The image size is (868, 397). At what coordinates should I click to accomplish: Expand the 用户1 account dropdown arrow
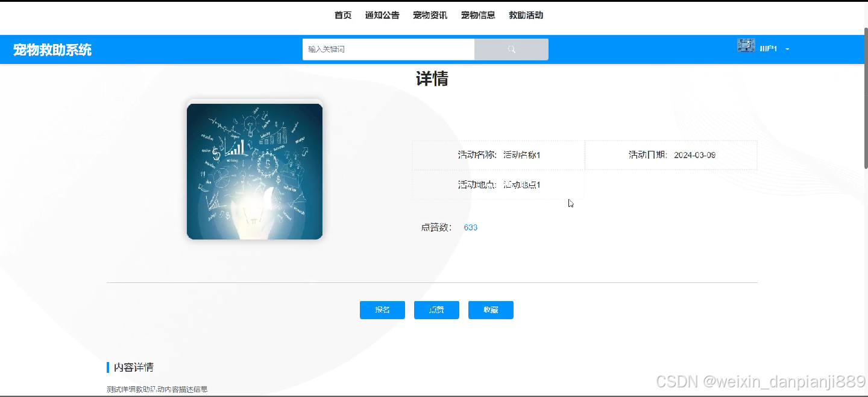(x=787, y=49)
